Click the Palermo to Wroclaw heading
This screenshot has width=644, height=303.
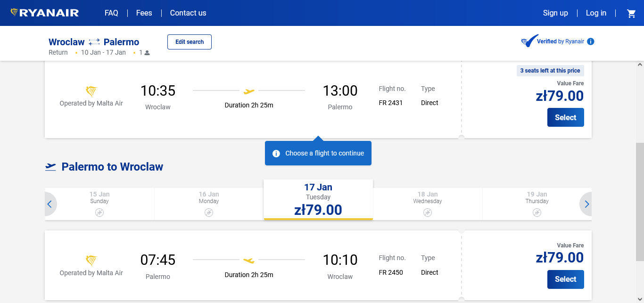112,167
